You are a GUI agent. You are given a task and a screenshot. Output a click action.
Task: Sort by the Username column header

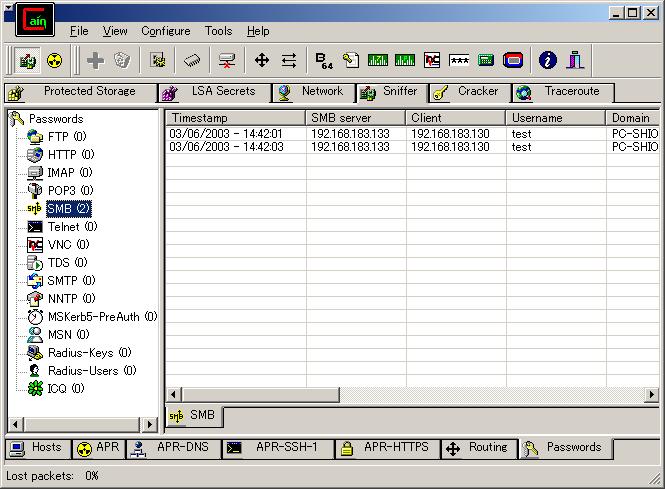pyautogui.click(x=556, y=118)
